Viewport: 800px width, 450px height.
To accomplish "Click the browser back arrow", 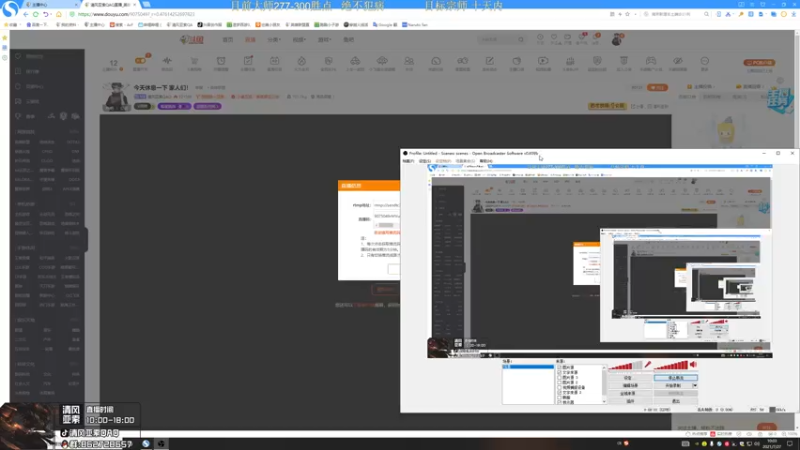I will 26,14.
